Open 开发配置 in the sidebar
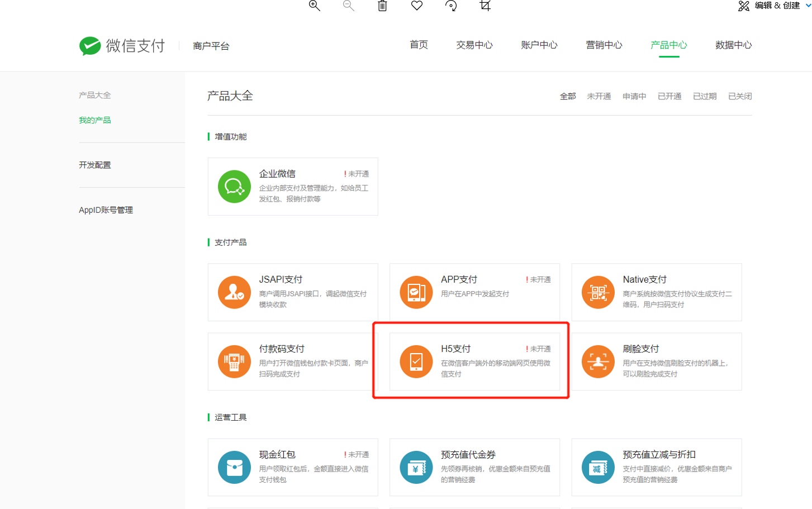The height and width of the screenshot is (509, 812). click(x=95, y=165)
